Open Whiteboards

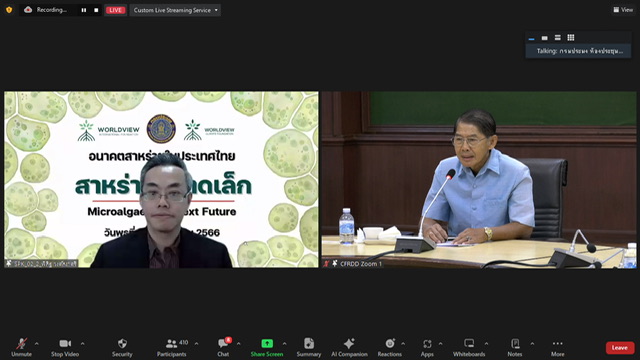click(469, 347)
